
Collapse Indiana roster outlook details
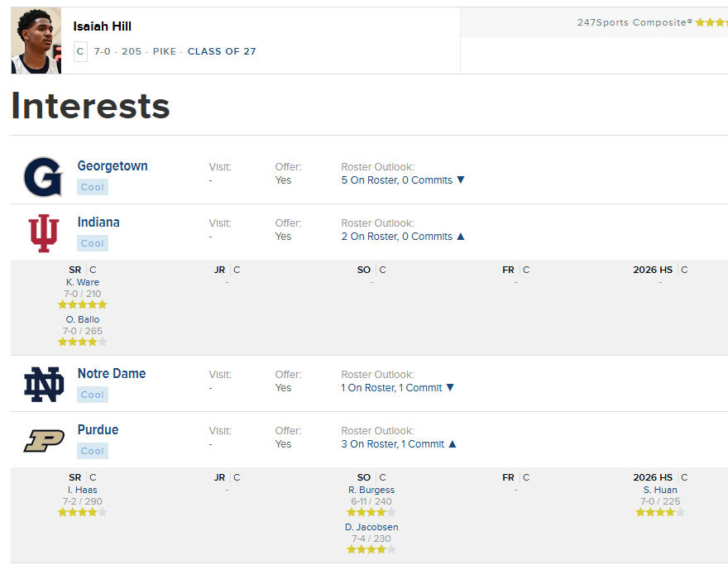[x=461, y=237]
